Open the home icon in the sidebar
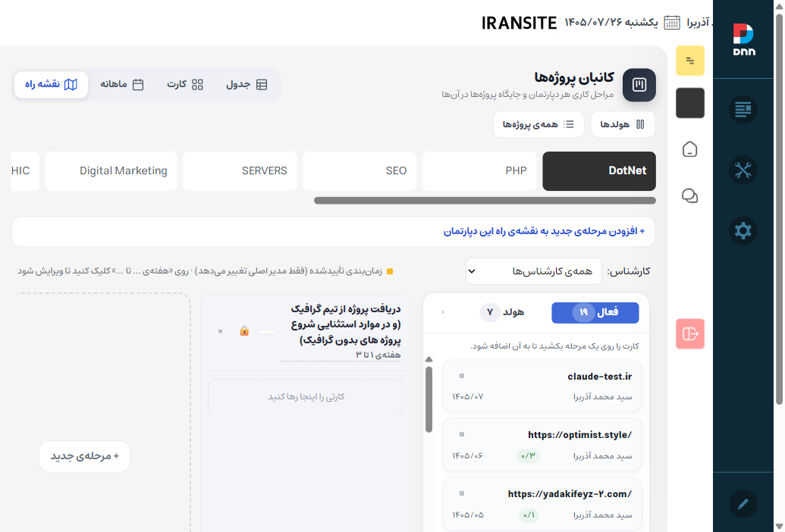Viewport: 785px width, 532px height. tap(690, 149)
